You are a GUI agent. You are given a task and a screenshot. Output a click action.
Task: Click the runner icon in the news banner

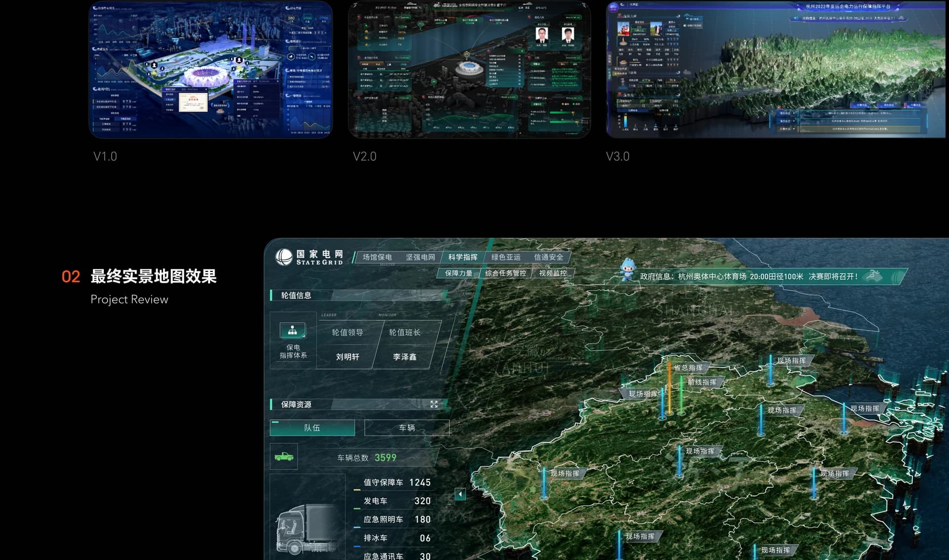tap(874, 275)
